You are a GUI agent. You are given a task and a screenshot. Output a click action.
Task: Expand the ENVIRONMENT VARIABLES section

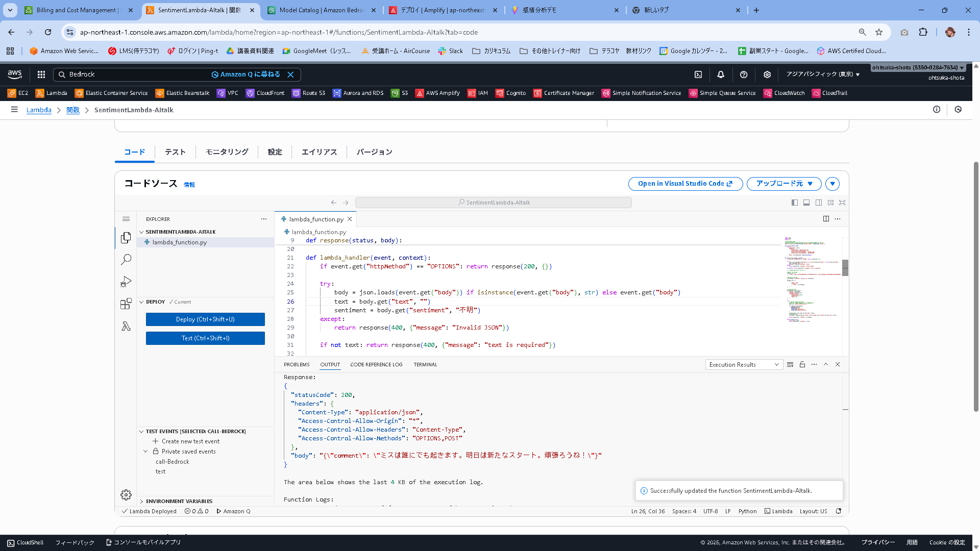(x=179, y=501)
